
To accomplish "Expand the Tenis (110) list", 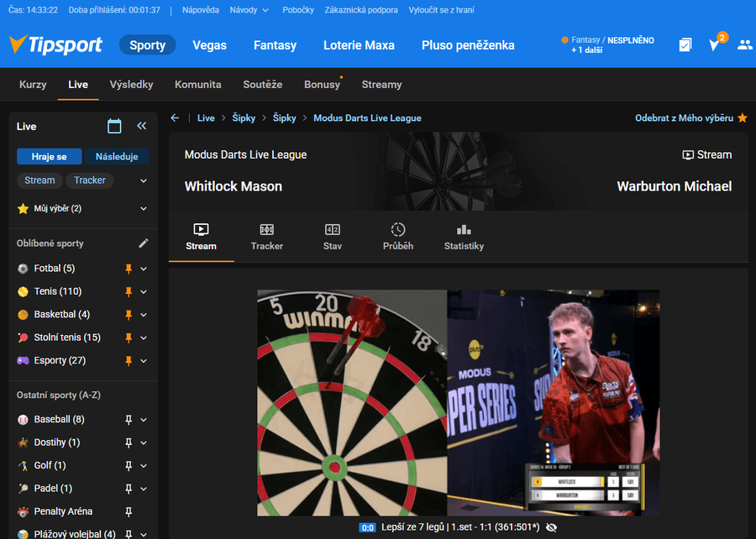I will click(143, 292).
